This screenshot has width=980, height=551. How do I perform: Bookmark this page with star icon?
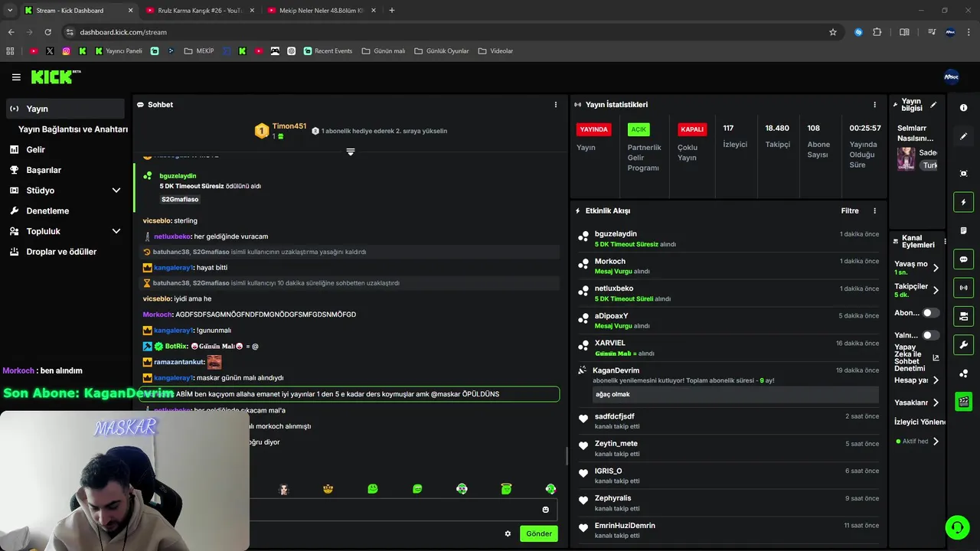point(833,32)
